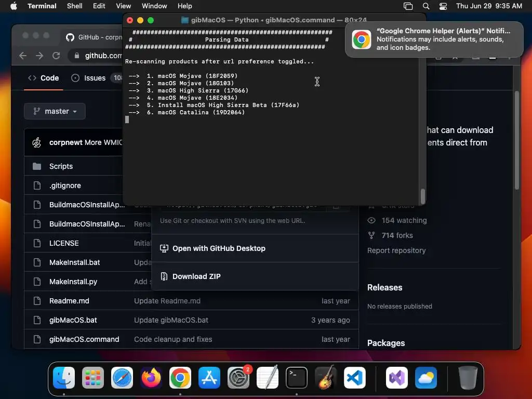532x399 pixels.
Task: Click Open with GitHub Desktop
Action: (219, 248)
